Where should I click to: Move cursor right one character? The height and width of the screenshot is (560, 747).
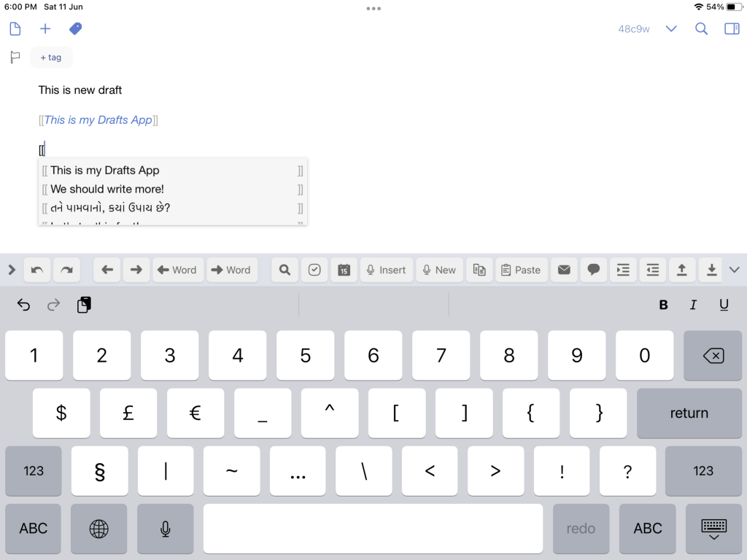[x=136, y=270]
